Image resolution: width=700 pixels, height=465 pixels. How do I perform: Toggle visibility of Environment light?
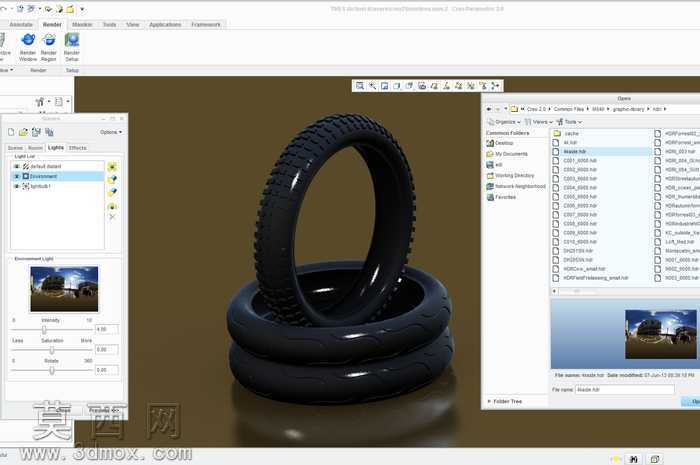pyautogui.click(x=17, y=176)
